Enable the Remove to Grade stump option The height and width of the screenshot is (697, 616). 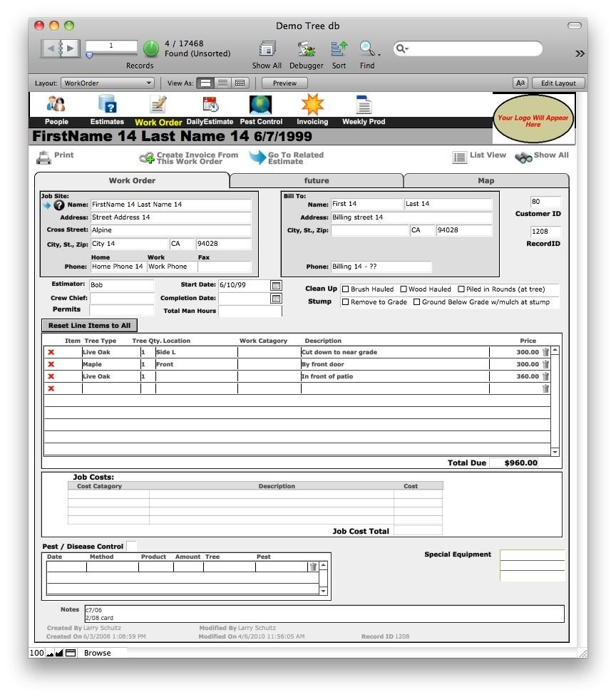tap(346, 301)
